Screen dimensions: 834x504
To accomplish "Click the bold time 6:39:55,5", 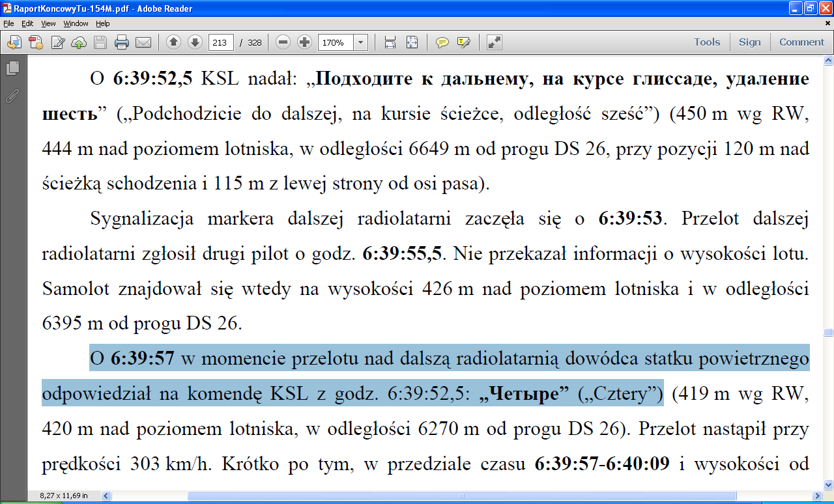I will click(403, 254).
